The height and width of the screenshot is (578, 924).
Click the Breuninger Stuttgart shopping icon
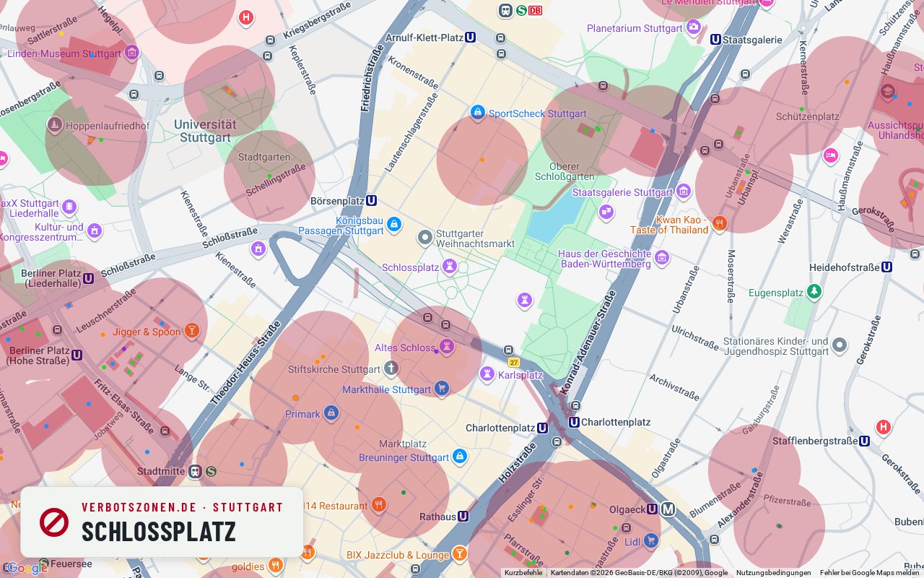tap(460, 457)
